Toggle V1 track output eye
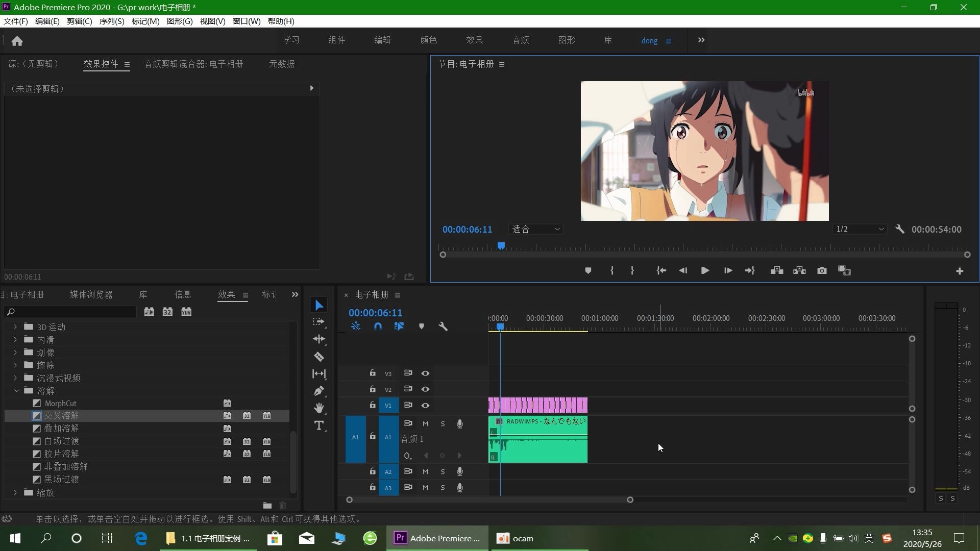The width and height of the screenshot is (980, 551). click(x=425, y=406)
